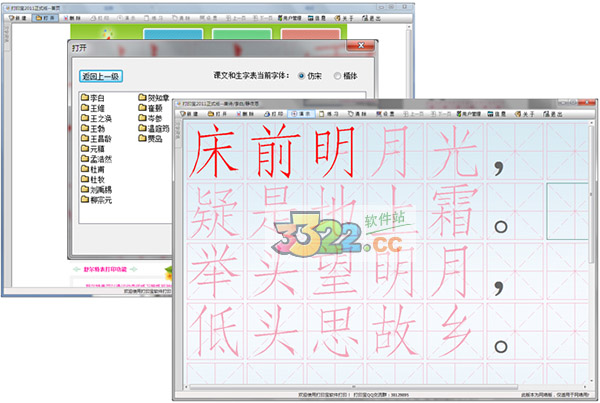Select the green-outlined empty cell beside 霜 row
600x403 pixels.
(x=567, y=211)
